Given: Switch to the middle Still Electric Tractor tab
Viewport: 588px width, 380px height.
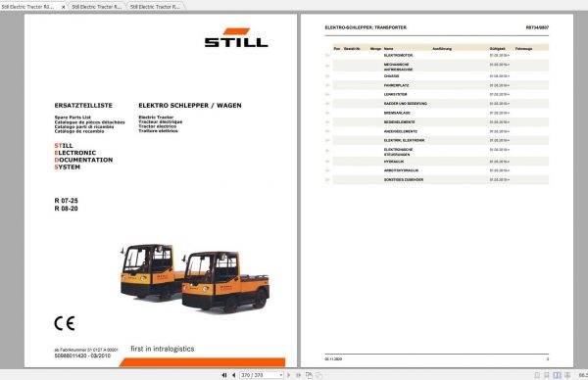Looking at the screenshot, I should click(97, 7).
